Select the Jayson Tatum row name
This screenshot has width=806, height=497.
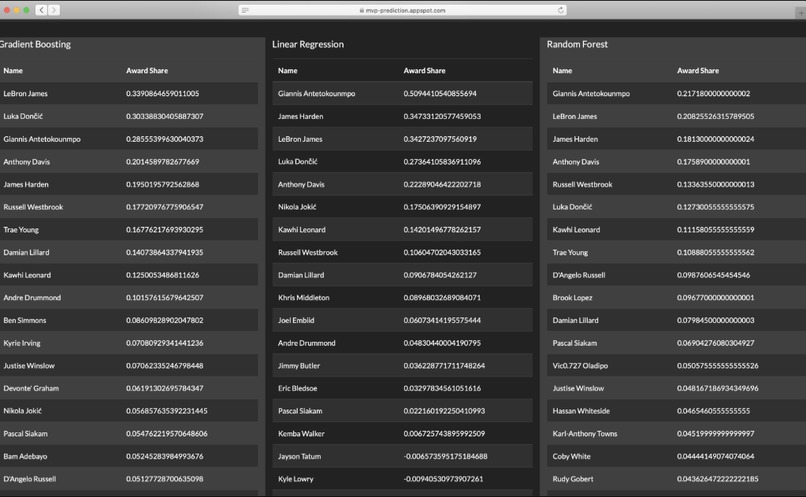[299, 456]
